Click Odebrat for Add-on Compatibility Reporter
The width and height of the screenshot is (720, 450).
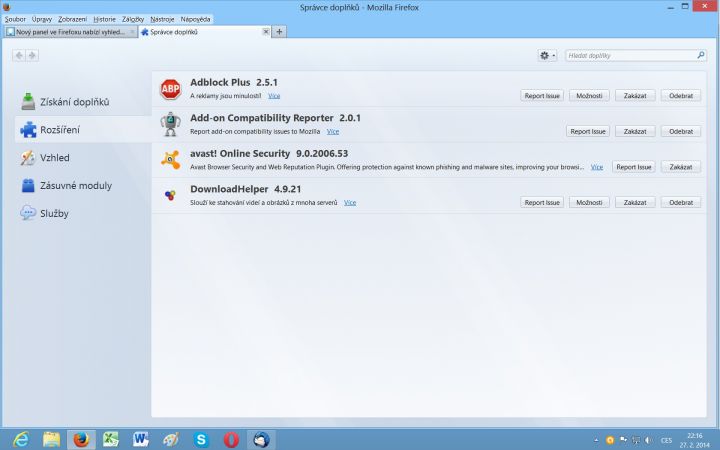click(x=681, y=131)
